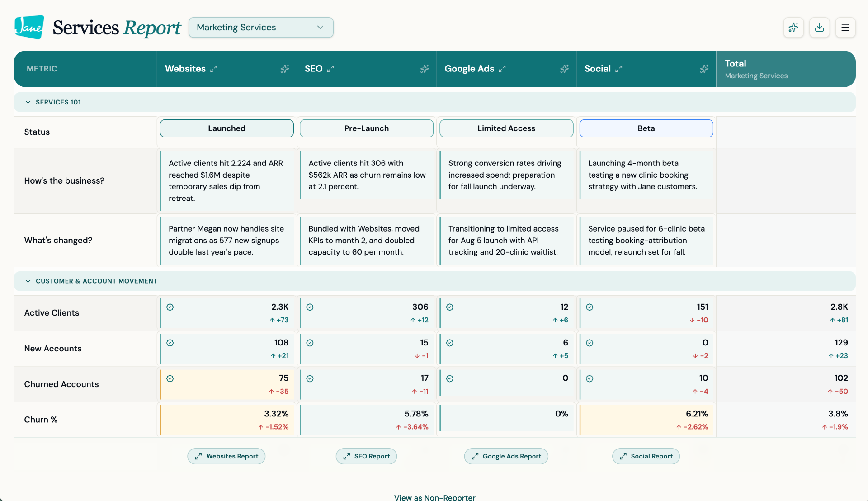Click the sparkle icon in the SEO header
Screen dimensions: 868x501
425,69
